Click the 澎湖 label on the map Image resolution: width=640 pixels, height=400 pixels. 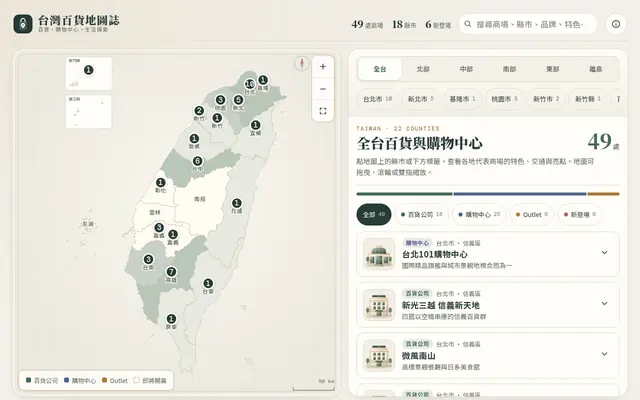(88, 224)
